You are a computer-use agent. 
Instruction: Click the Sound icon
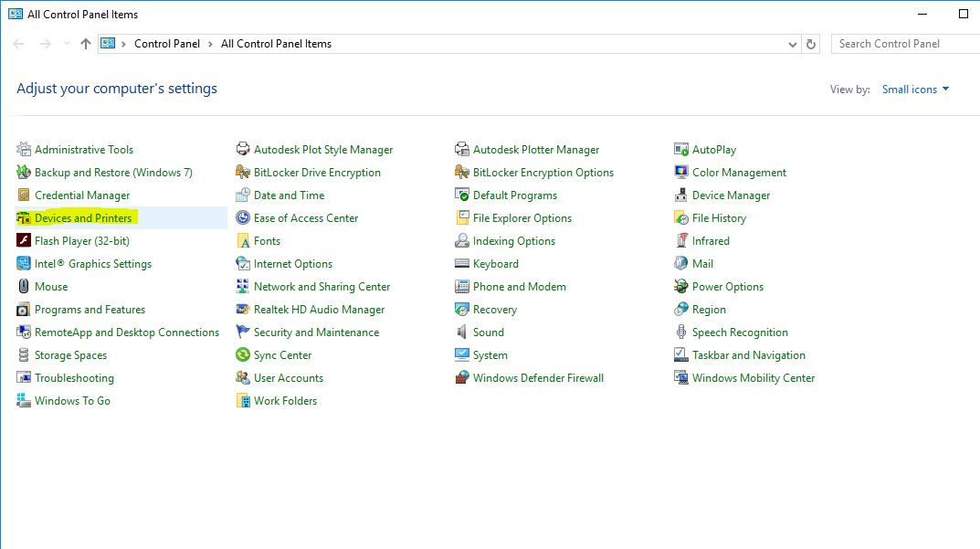point(462,332)
